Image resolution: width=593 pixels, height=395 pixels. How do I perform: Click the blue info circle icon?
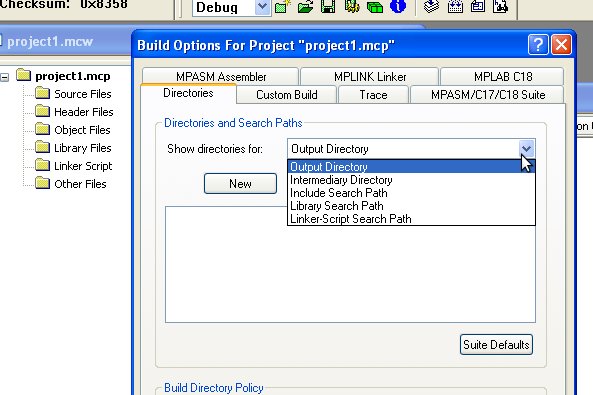pos(397,7)
